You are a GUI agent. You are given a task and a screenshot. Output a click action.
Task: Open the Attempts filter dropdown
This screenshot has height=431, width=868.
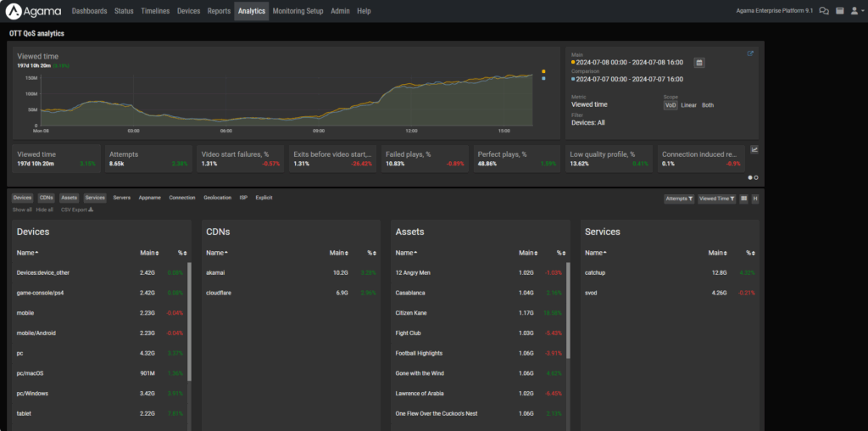tap(679, 198)
